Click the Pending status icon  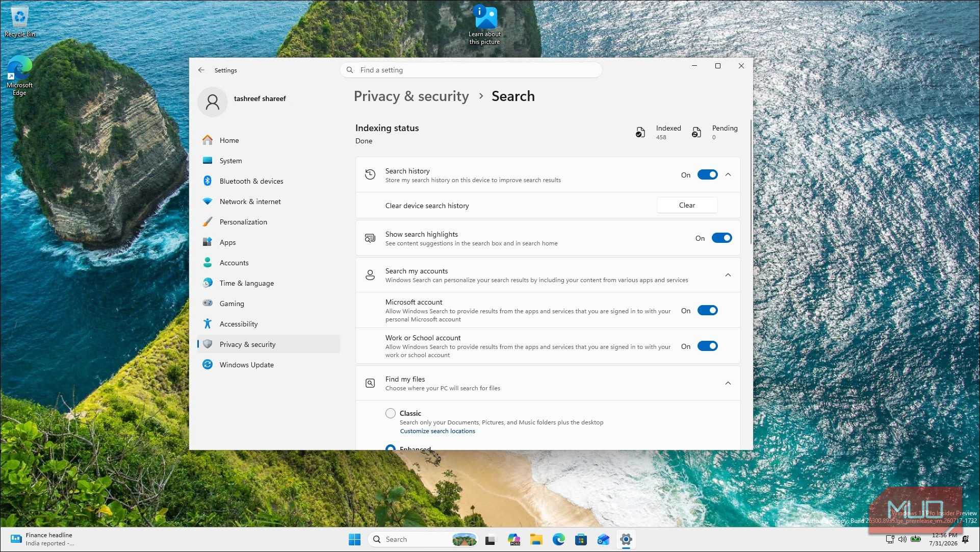point(697,133)
